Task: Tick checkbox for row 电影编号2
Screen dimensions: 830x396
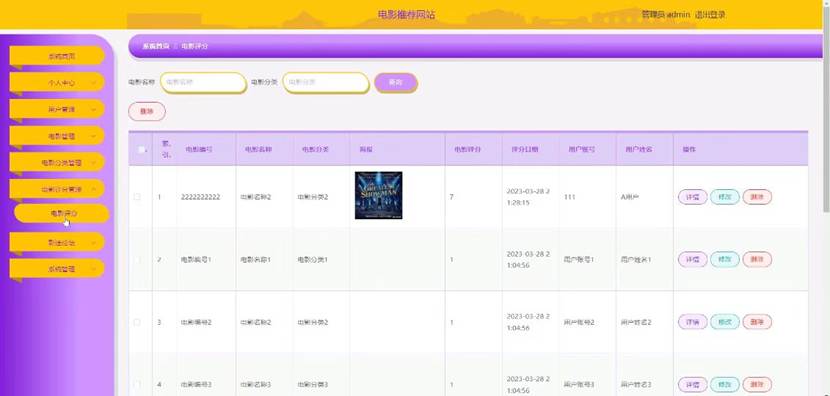Action: [x=137, y=322]
